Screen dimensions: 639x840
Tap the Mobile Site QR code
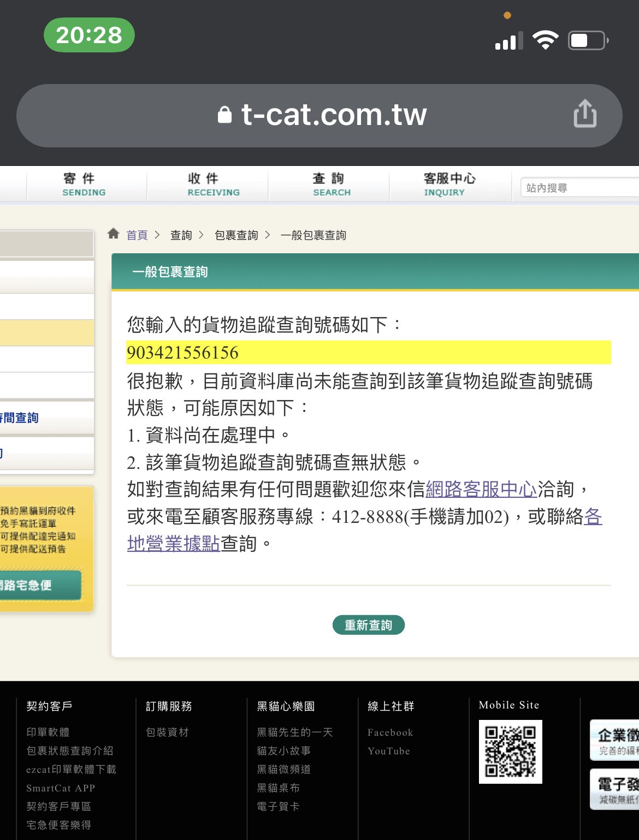511,752
